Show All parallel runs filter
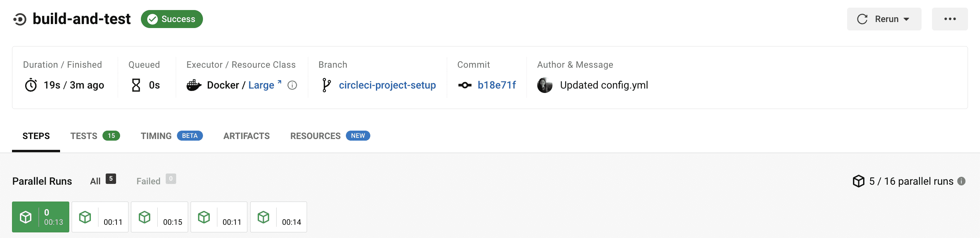Screen dimensions: 980x238 tap(103, 180)
